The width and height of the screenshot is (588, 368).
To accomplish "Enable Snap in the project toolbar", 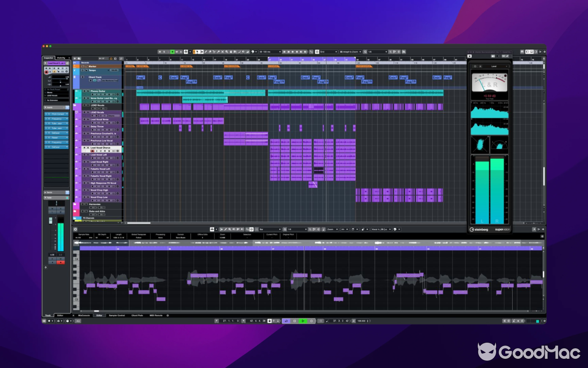I will [x=317, y=52].
